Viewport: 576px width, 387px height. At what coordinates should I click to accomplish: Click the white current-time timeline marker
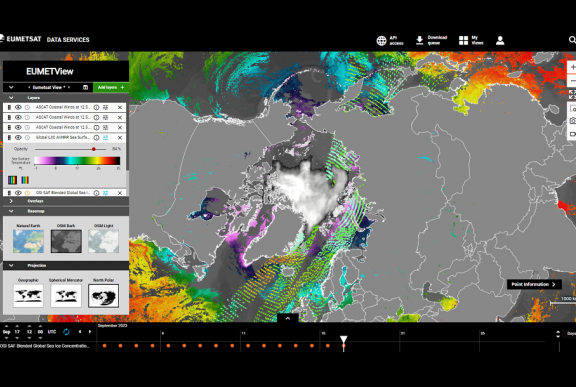pos(343,339)
